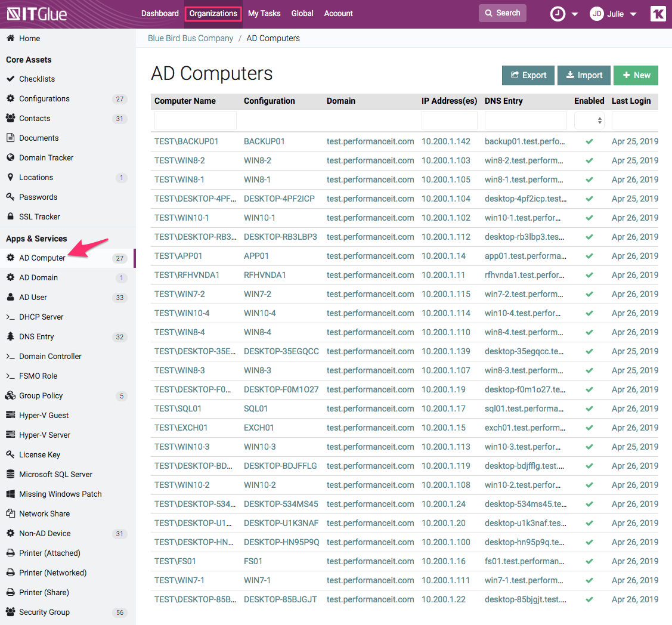The width and height of the screenshot is (672, 625).
Task: Click the DHCP Server terminal icon
Action: [x=10, y=317]
